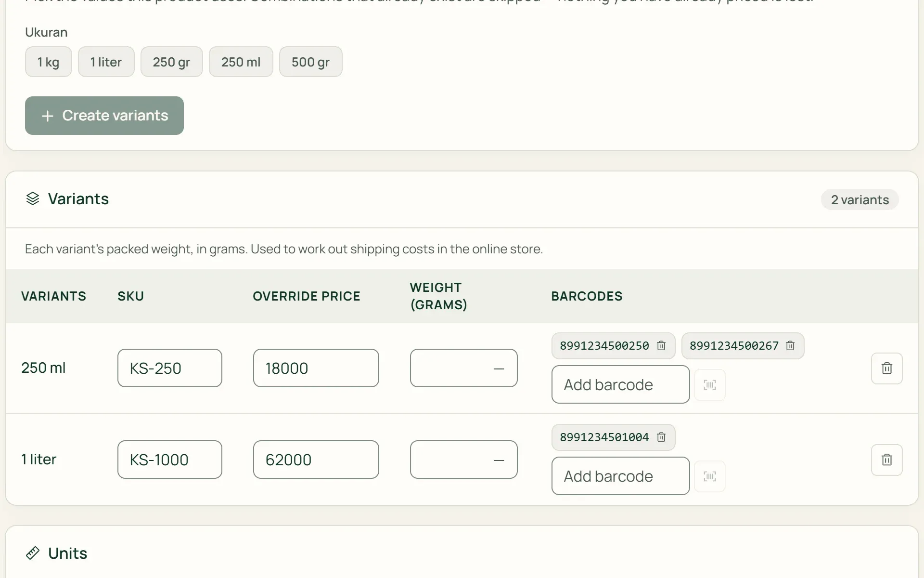Click the WEIGHT (GRAMS) column header
924x578 pixels.
[x=438, y=296]
